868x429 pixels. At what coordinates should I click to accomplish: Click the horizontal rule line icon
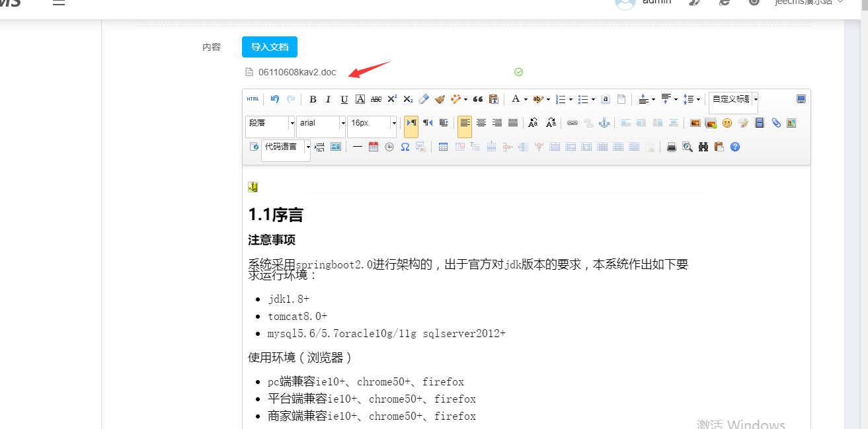click(x=358, y=147)
